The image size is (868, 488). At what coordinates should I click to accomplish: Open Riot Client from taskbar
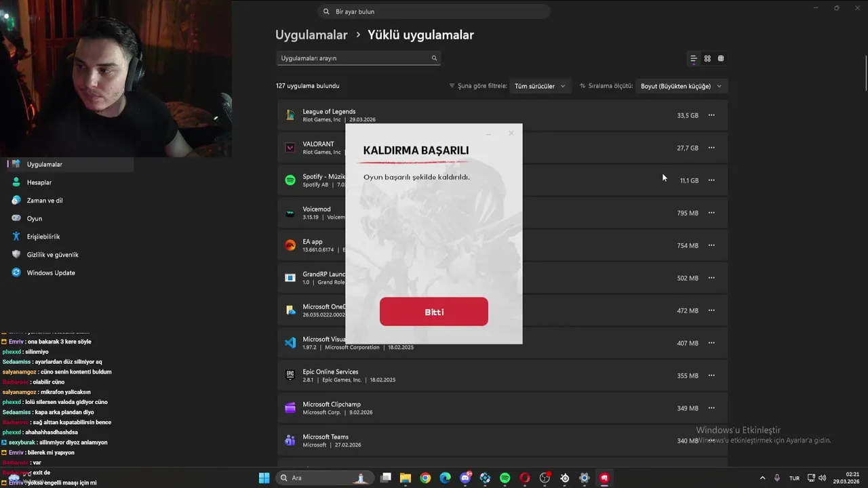coord(604,478)
